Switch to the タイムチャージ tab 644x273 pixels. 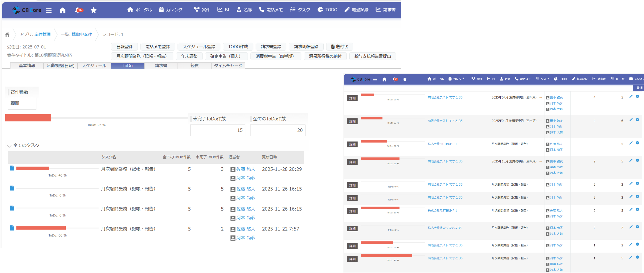[228, 65]
